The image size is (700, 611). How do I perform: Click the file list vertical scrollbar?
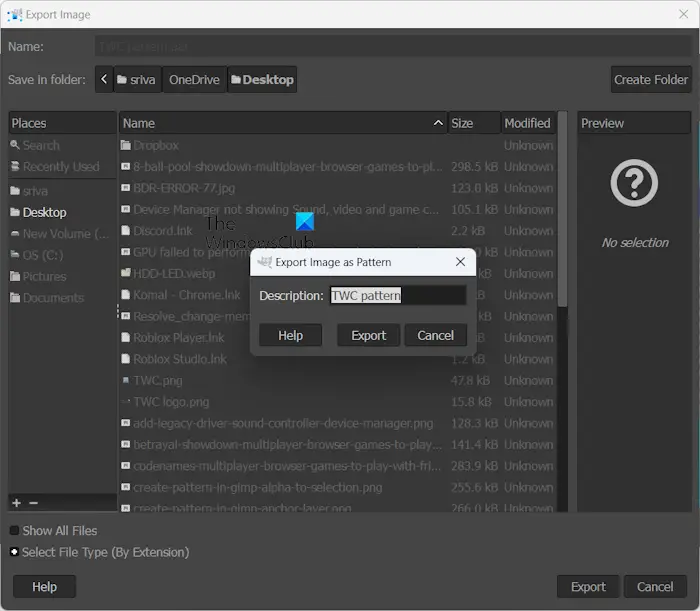point(562,210)
